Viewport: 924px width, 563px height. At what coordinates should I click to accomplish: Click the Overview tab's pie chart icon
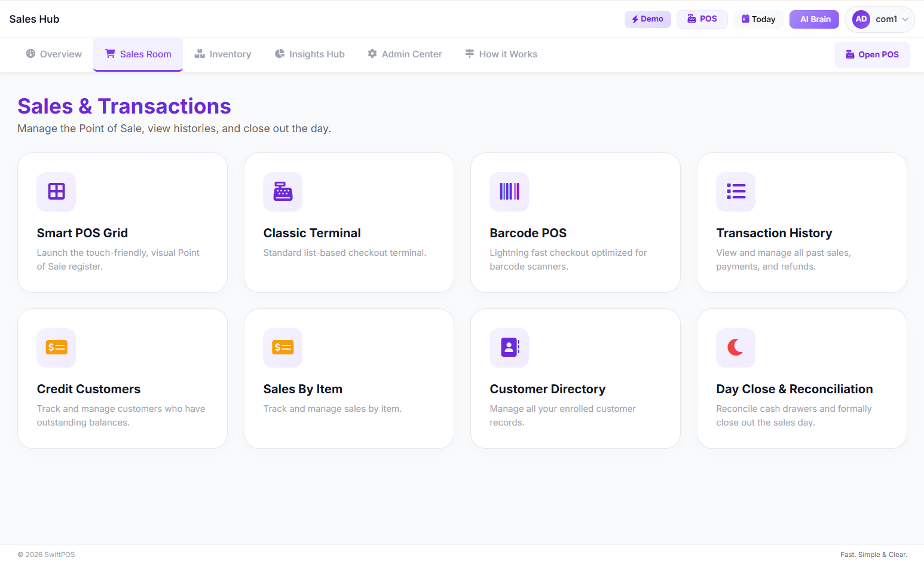point(30,54)
